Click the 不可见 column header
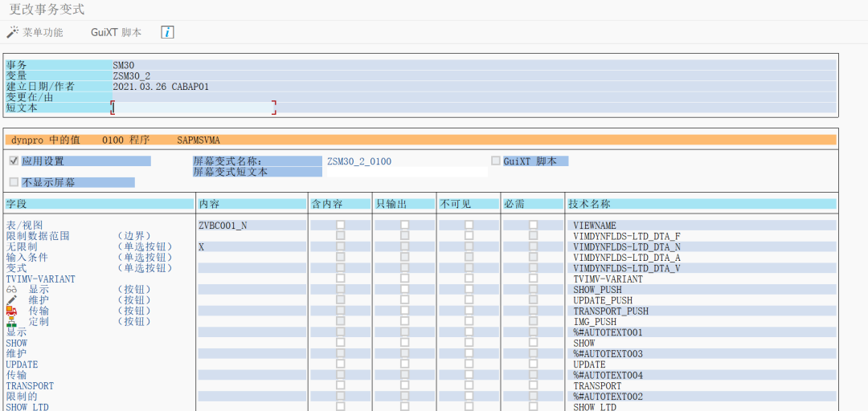 pyautogui.click(x=469, y=204)
